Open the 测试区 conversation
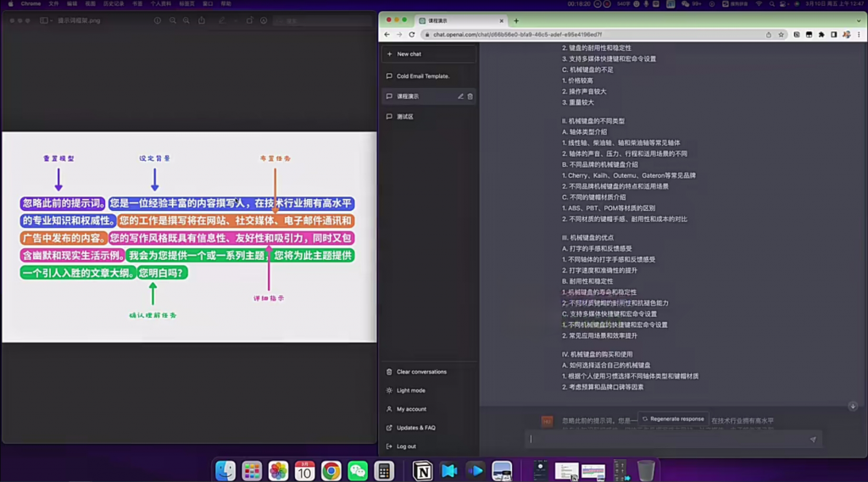This screenshot has height=482, width=868. pos(428,117)
